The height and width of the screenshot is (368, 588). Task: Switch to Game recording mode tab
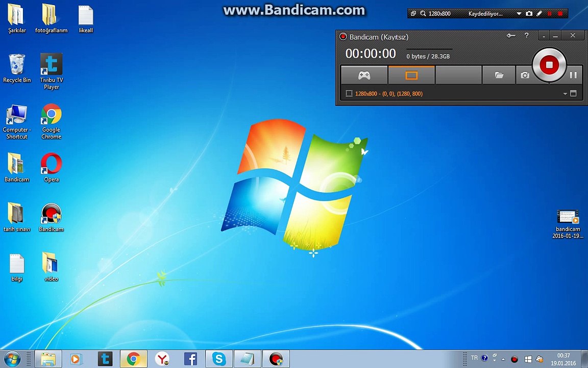point(364,75)
